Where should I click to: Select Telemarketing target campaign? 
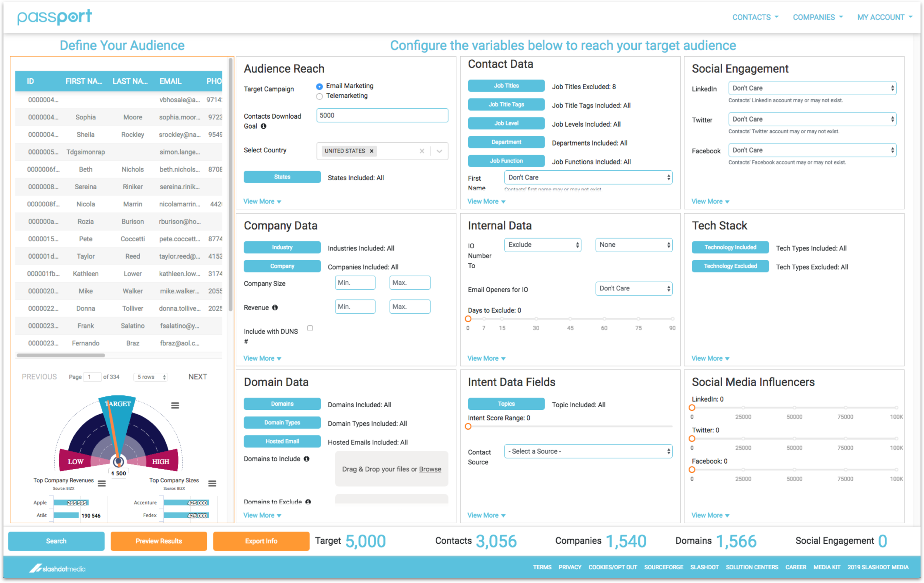319,96
